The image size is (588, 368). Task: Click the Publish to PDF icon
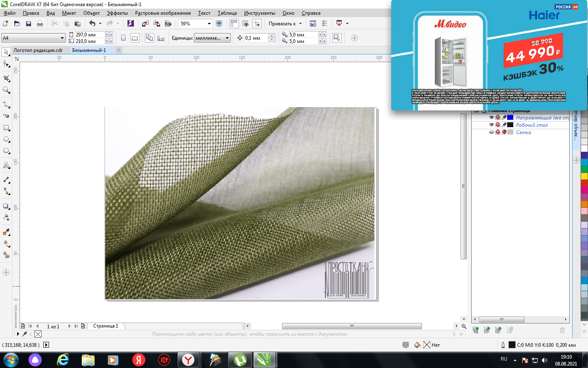[168, 24]
